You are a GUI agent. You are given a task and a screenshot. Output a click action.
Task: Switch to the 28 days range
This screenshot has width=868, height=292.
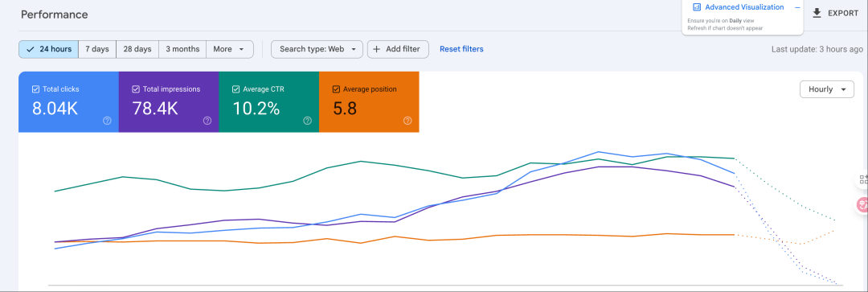click(x=137, y=49)
